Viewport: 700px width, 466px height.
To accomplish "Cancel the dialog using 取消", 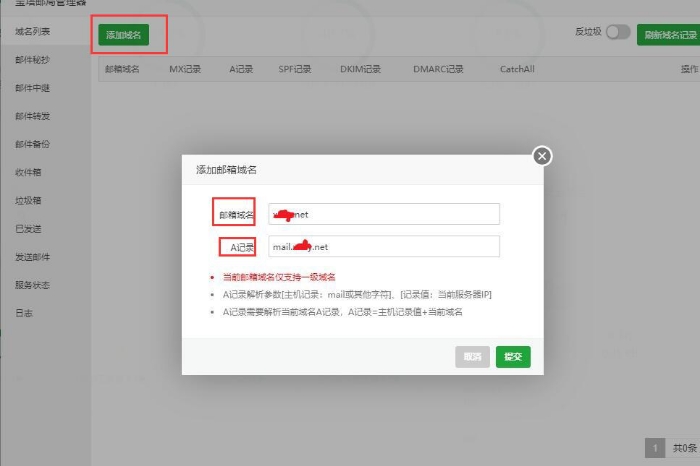I will (473, 356).
